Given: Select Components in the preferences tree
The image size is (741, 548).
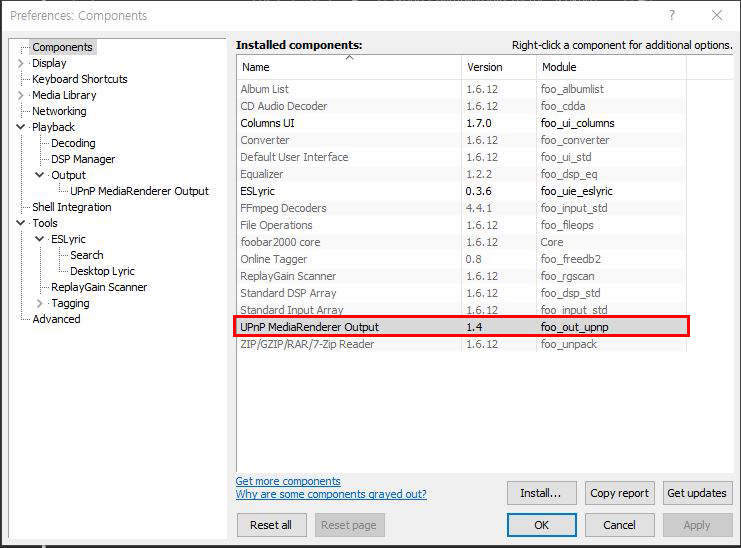Looking at the screenshot, I should 62,47.
